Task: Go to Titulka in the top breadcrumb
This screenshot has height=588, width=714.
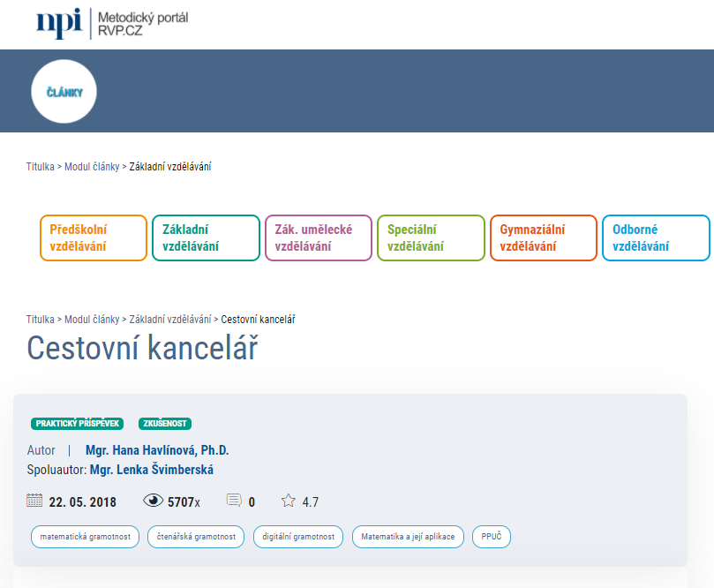Action: pyautogui.click(x=41, y=166)
